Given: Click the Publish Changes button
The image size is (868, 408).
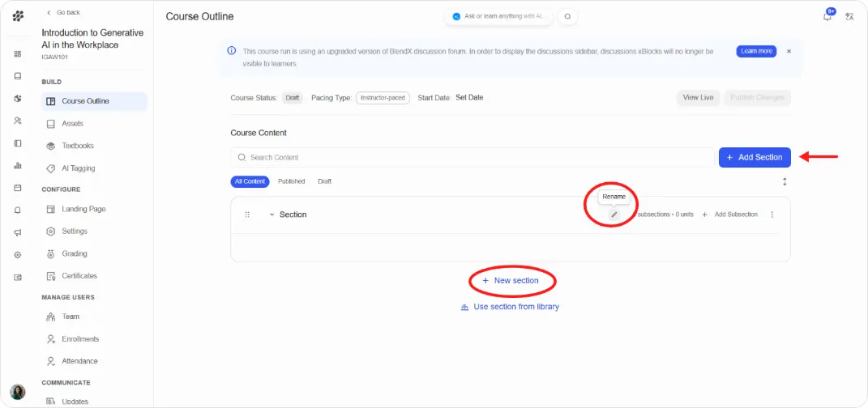Looking at the screenshot, I should [757, 97].
